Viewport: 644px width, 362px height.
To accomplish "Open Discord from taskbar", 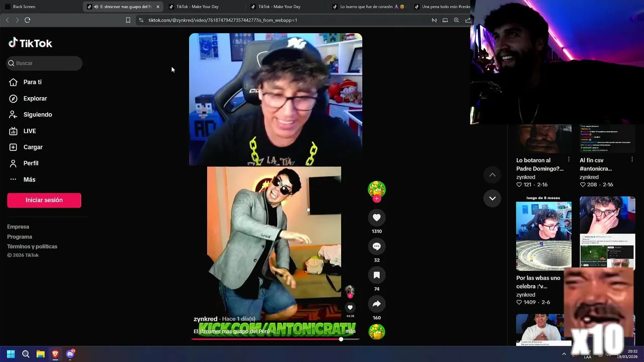I will (x=70, y=354).
